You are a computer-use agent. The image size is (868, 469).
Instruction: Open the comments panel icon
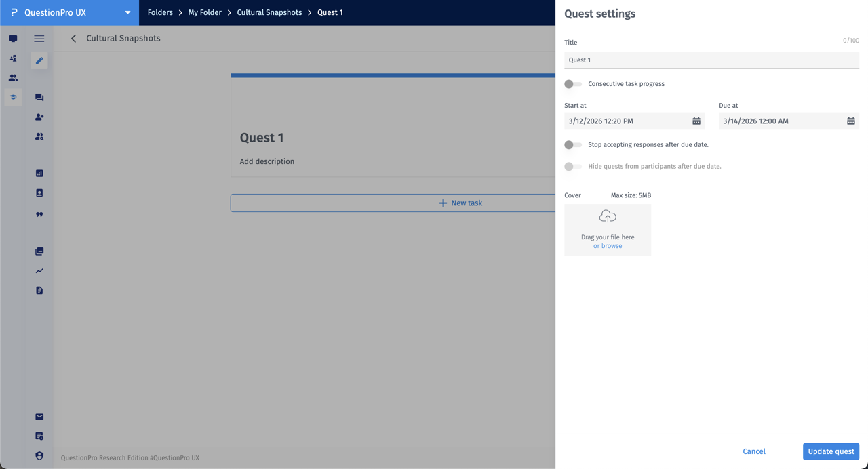[39, 97]
